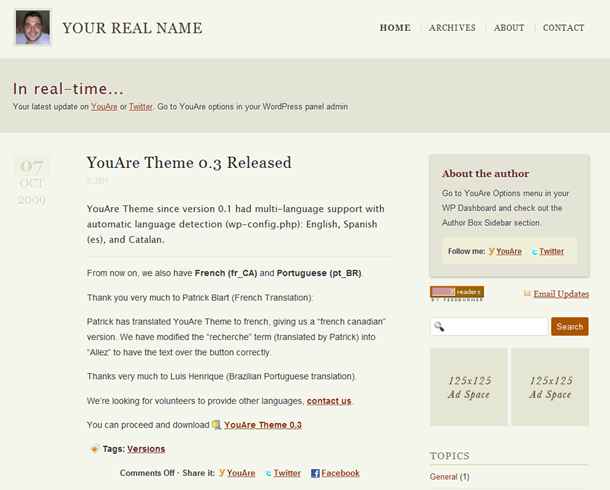This screenshot has width=610, height=490.
Task: Download via YouAre Theme 0.3 link
Action: (x=263, y=425)
